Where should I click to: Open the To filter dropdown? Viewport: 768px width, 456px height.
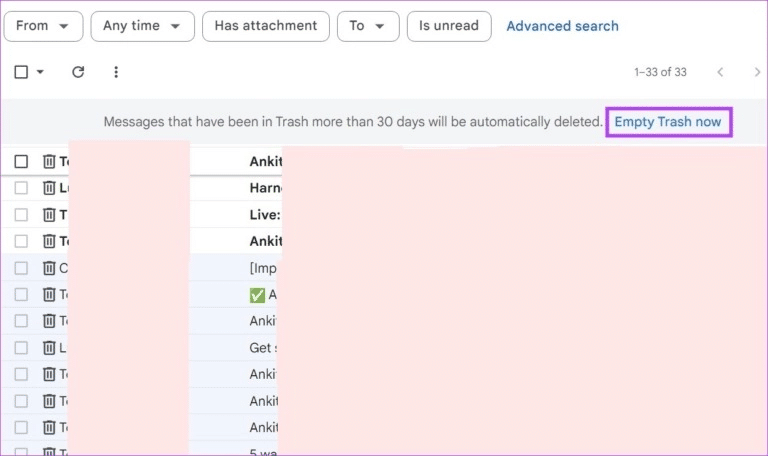tap(368, 26)
